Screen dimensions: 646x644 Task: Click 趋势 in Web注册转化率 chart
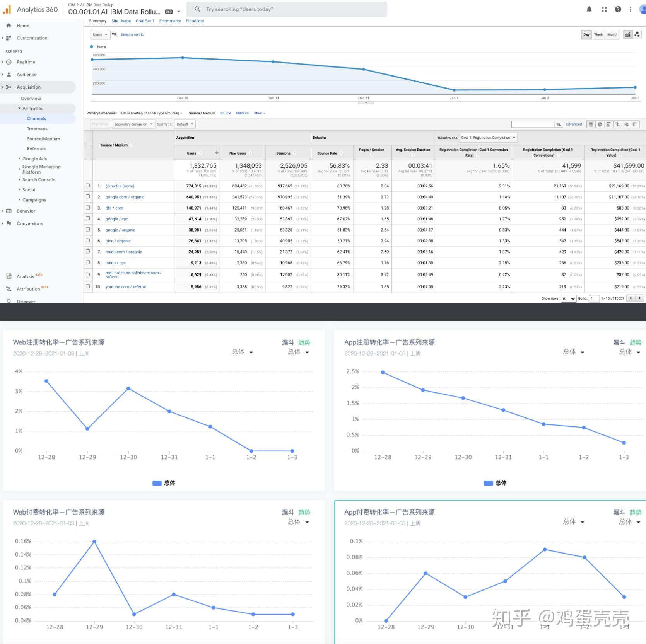304,342
